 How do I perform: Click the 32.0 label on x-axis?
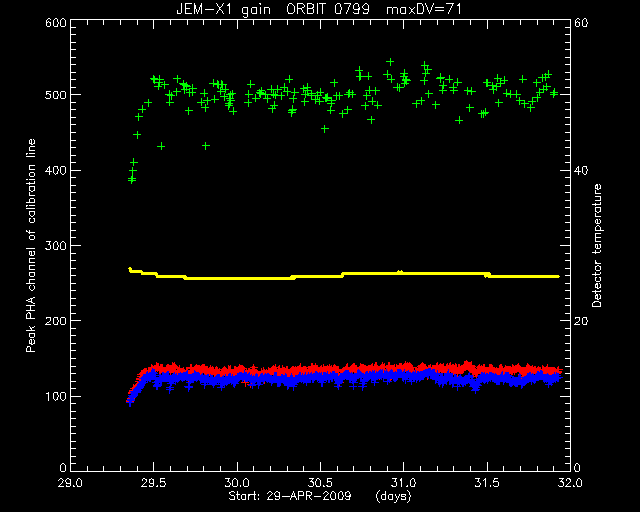570,483
